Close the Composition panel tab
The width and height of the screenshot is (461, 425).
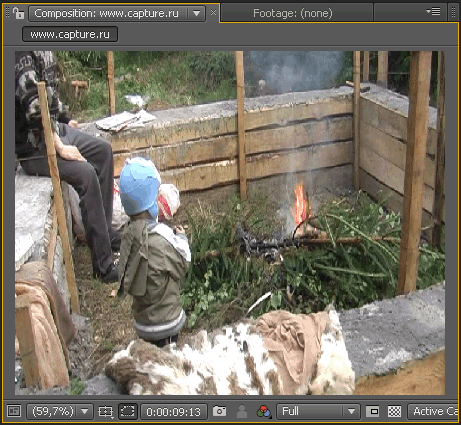click(213, 13)
